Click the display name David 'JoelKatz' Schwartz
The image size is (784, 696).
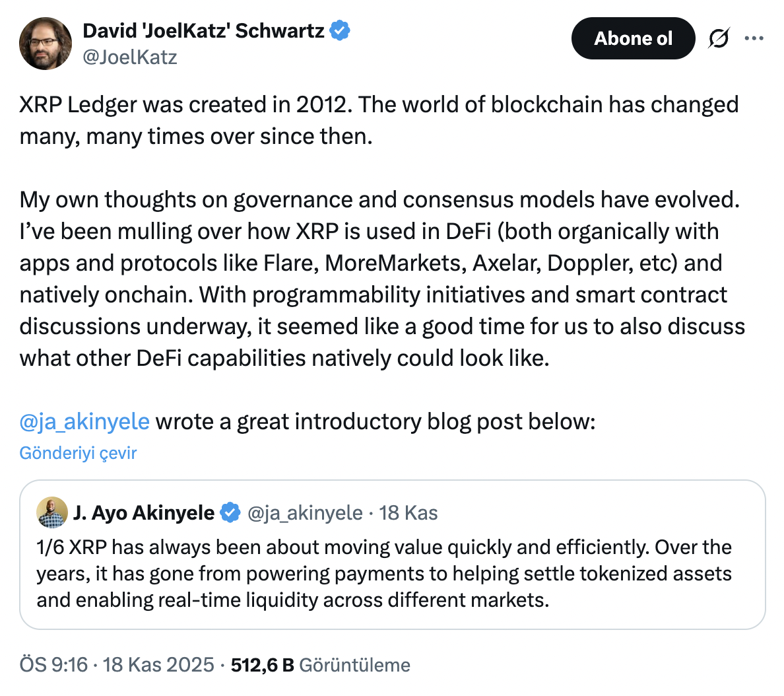(203, 30)
